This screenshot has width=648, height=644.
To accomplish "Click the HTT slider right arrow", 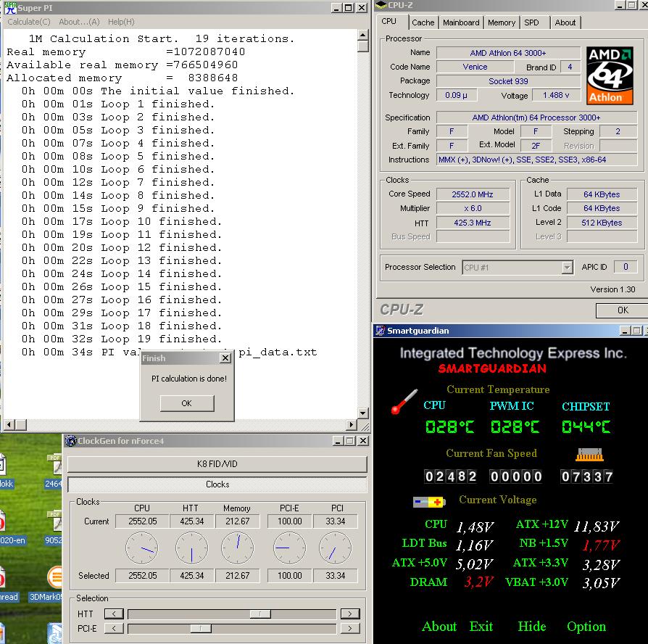I will (x=350, y=614).
